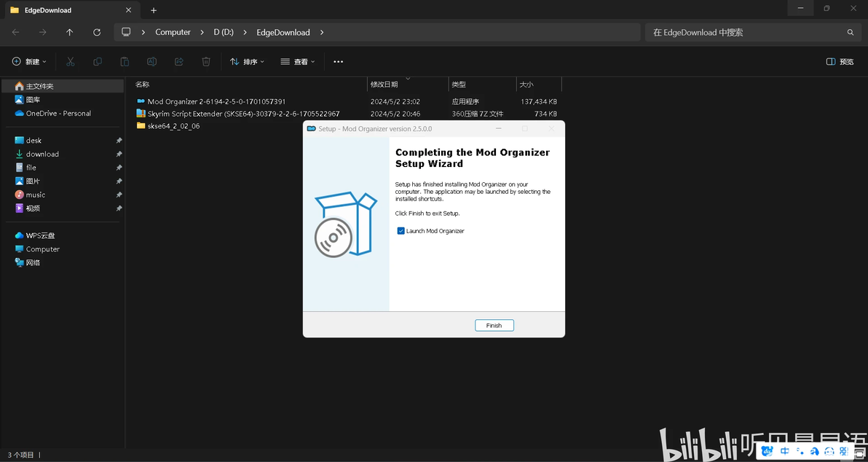Toggle the 预览 preview pane button

point(840,61)
